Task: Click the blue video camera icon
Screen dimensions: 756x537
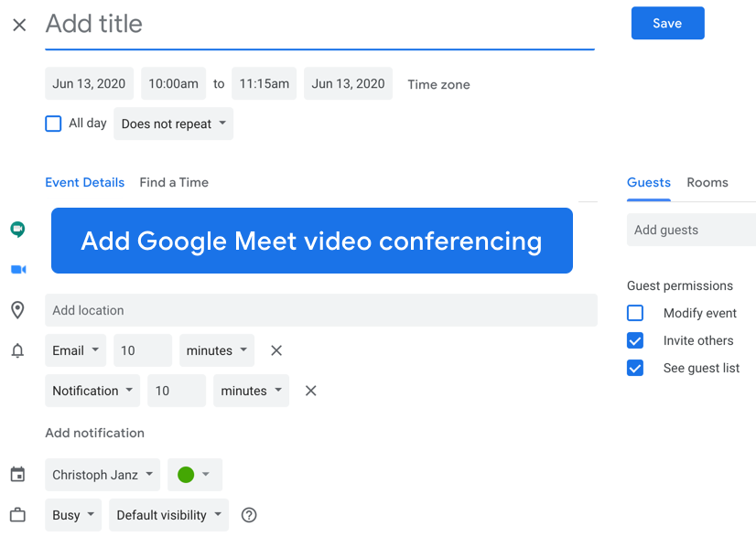Action: tap(18, 270)
